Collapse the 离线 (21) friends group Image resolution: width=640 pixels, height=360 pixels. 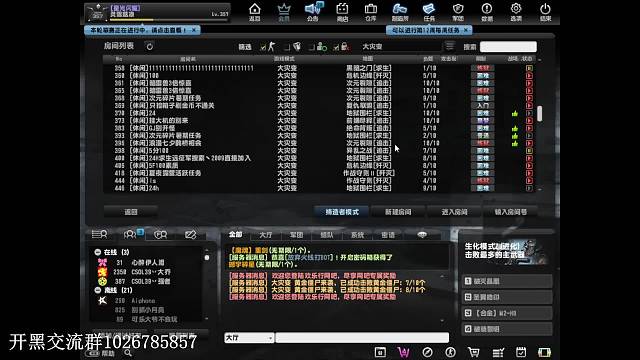pyautogui.click(x=98, y=290)
